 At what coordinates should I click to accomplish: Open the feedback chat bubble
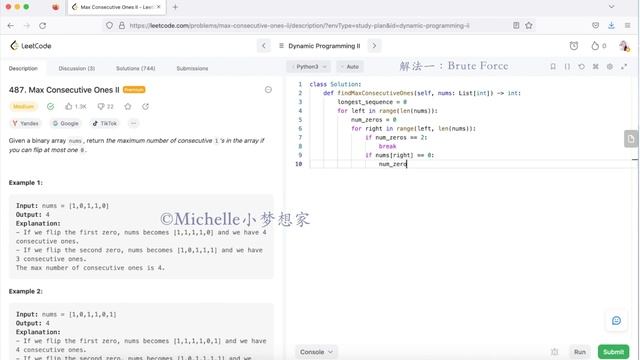(x=616, y=320)
